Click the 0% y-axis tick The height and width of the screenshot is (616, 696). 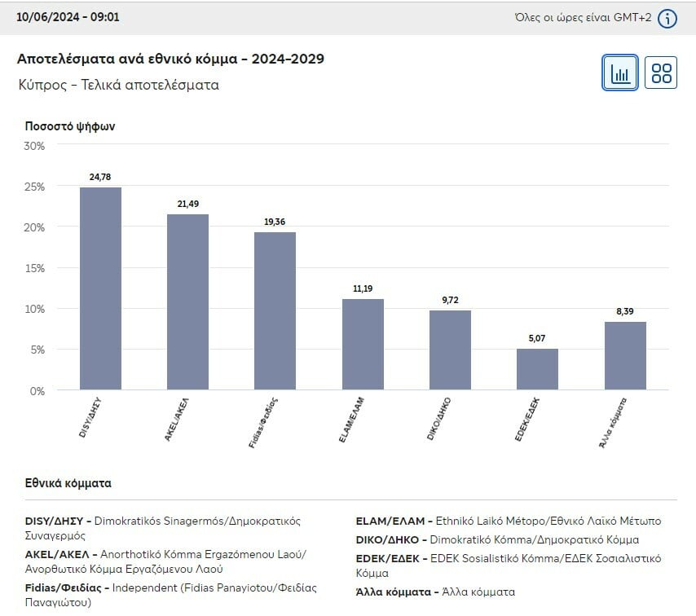[x=37, y=391]
